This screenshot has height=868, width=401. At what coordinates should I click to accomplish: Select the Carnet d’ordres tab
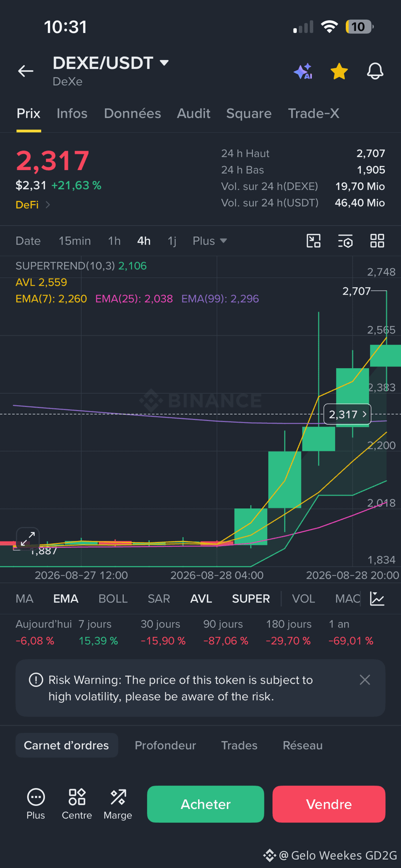66,745
